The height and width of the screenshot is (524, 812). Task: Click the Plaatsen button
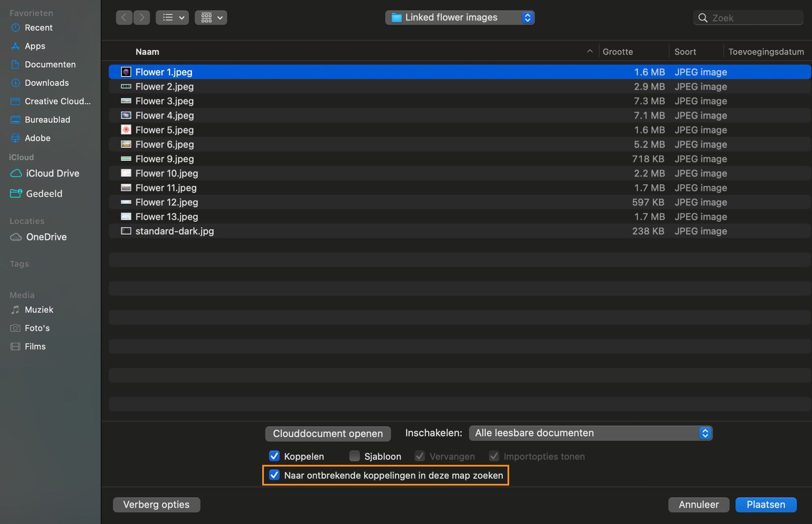point(765,505)
